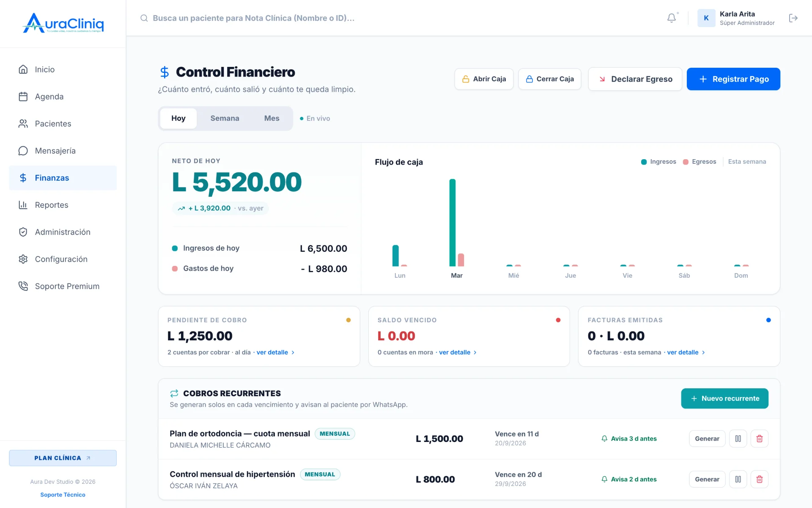This screenshot has width=812, height=508.
Task: Click the Egresos legend swatch
Action: point(686,162)
